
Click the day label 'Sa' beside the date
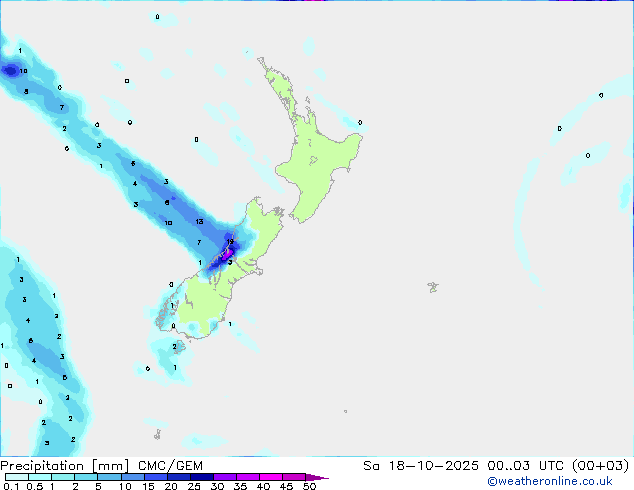coord(371,466)
